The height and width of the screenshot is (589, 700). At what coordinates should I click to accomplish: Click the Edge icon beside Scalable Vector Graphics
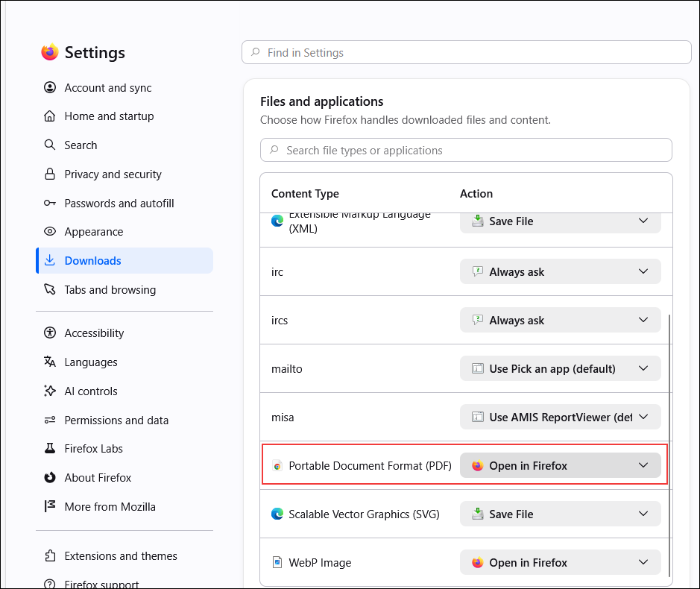coord(277,514)
